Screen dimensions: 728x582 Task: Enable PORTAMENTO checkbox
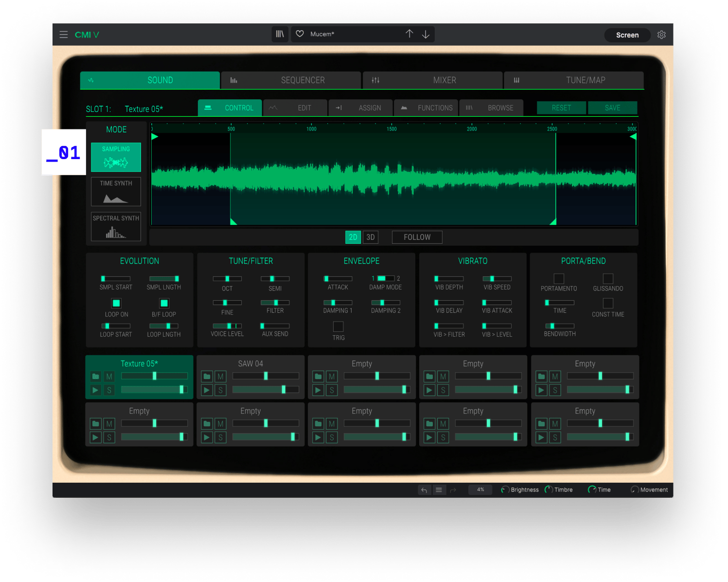(559, 278)
